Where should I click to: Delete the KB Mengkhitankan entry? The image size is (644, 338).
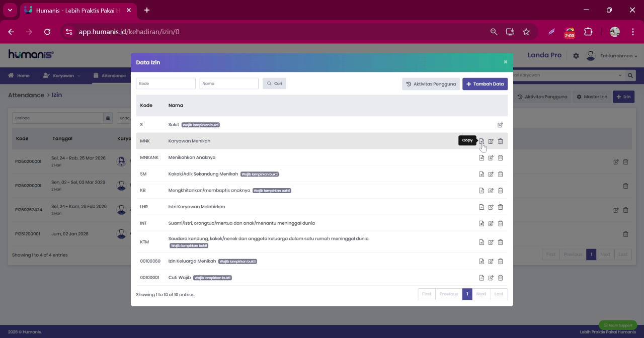(501, 191)
